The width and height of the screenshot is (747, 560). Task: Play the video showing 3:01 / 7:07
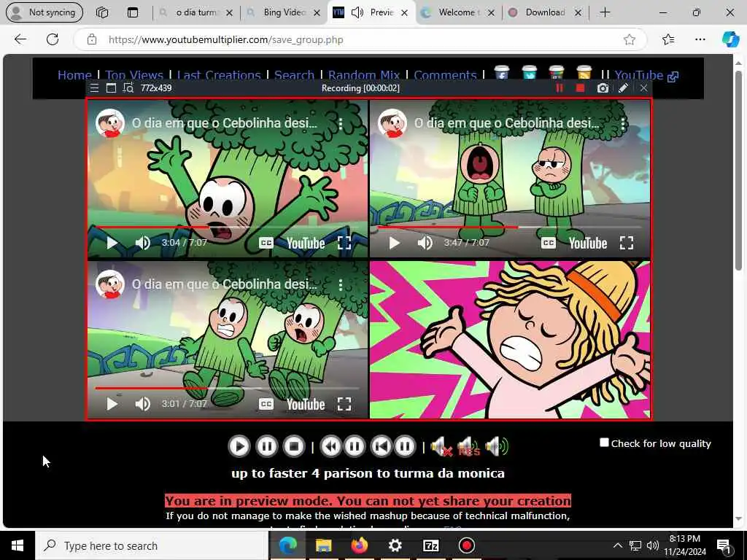(112, 404)
